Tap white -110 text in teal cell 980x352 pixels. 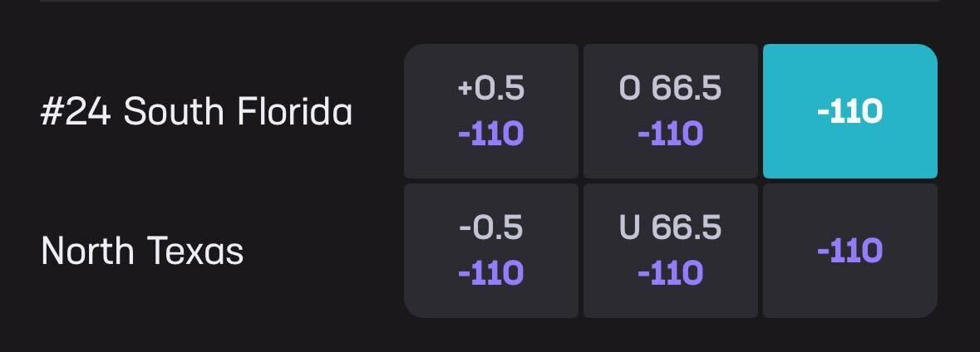tap(849, 111)
